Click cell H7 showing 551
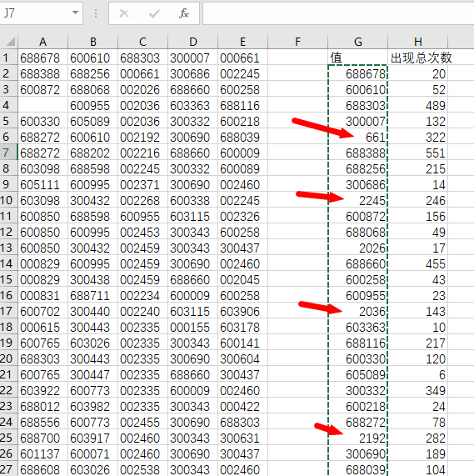Image resolution: width=474 pixels, height=476 pixels. tap(418, 153)
